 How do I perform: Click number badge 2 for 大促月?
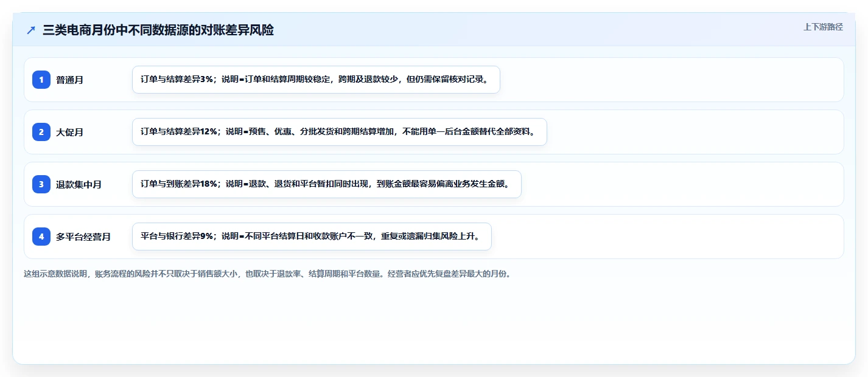coord(41,132)
